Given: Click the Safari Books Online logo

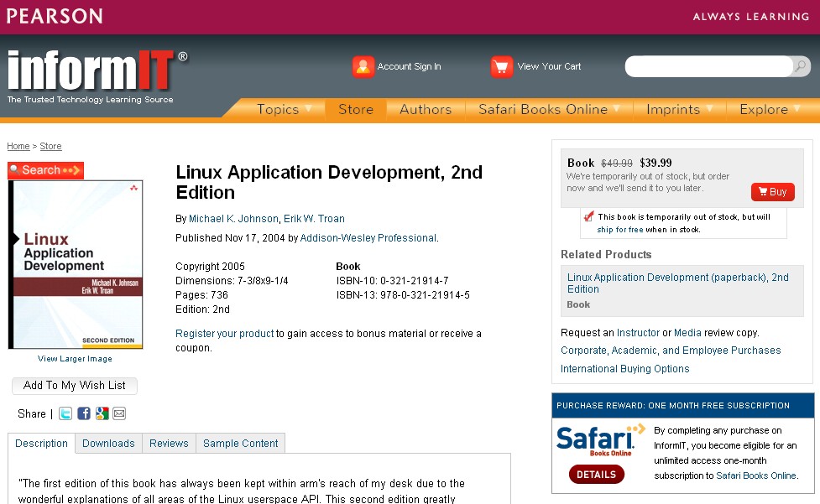Looking at the screenshot, I should [x=599, y=439].
